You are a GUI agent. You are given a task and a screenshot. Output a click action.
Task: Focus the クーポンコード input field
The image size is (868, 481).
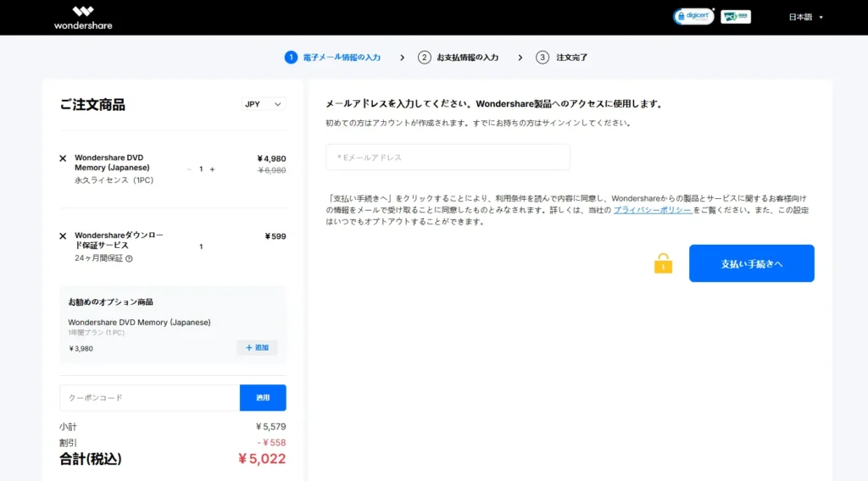pyautogui.click(x=149, y=397)
